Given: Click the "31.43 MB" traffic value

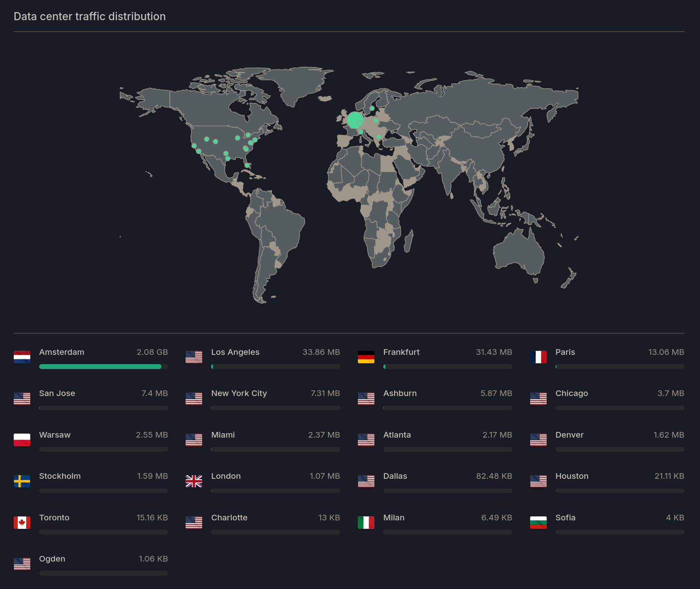Looking at the screenshot, I should (x=494, y=352).
